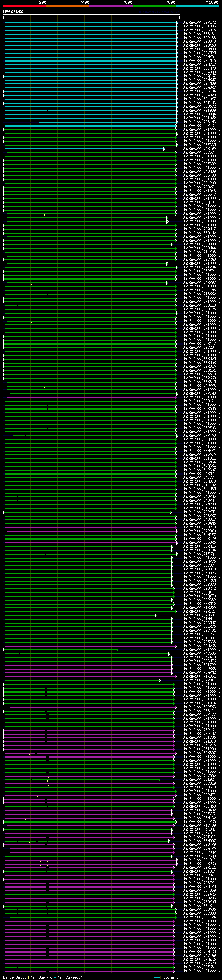Open UniRef100_B5LAV7 hit
The image size is (222, 980).
[x=199, y=99]
